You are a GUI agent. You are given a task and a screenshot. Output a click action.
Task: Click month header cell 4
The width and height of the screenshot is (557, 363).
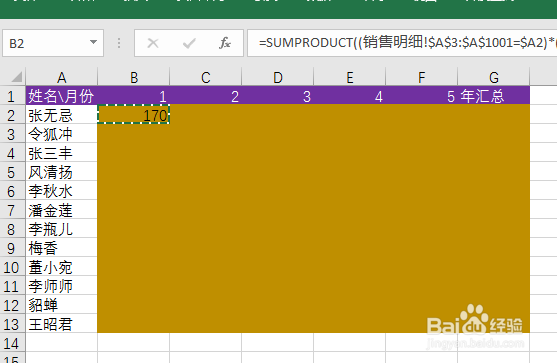coord(350,95)
